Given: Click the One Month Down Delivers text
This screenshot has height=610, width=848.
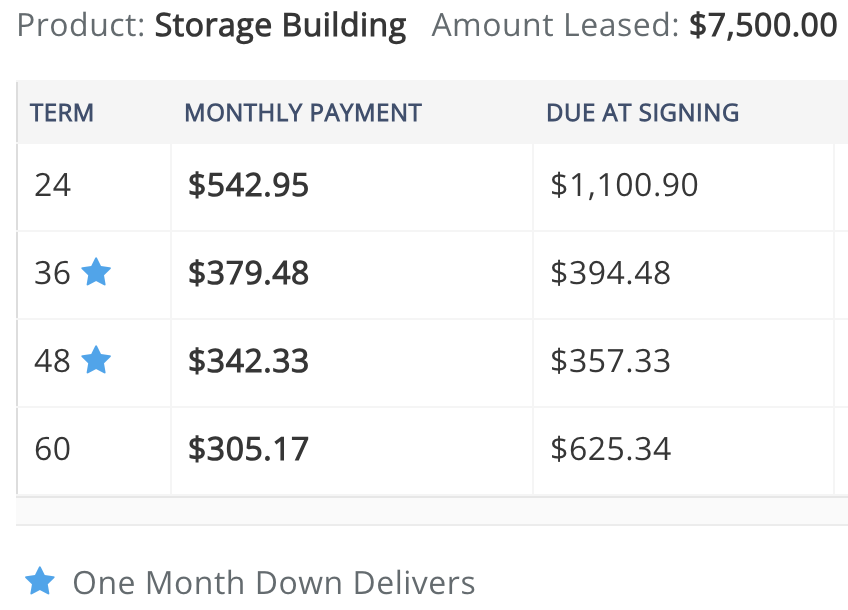Looking at the screenshot, I should (x=274, y=583).
